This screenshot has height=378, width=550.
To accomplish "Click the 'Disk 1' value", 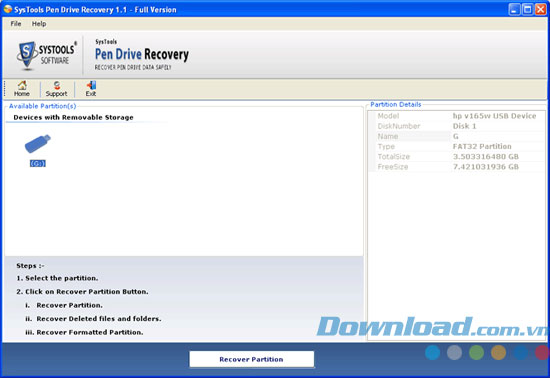I will click(464, 126).
